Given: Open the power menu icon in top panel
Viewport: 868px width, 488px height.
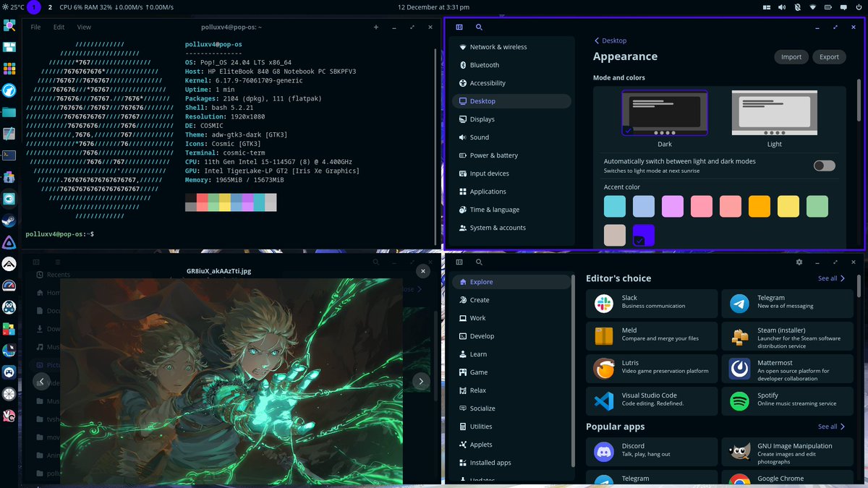Looking at the screenshot, I should click(859, 7).
